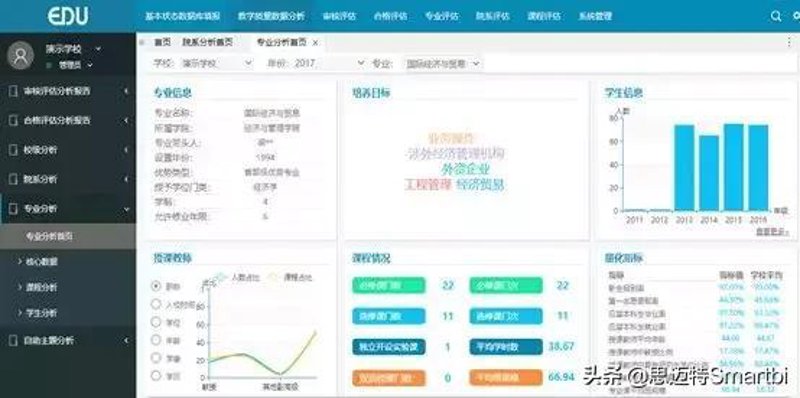Image resolution: width=800 pixels, height=398 pixels.
Task: Expand 核心数据 submenu
Action: [19, 261]
